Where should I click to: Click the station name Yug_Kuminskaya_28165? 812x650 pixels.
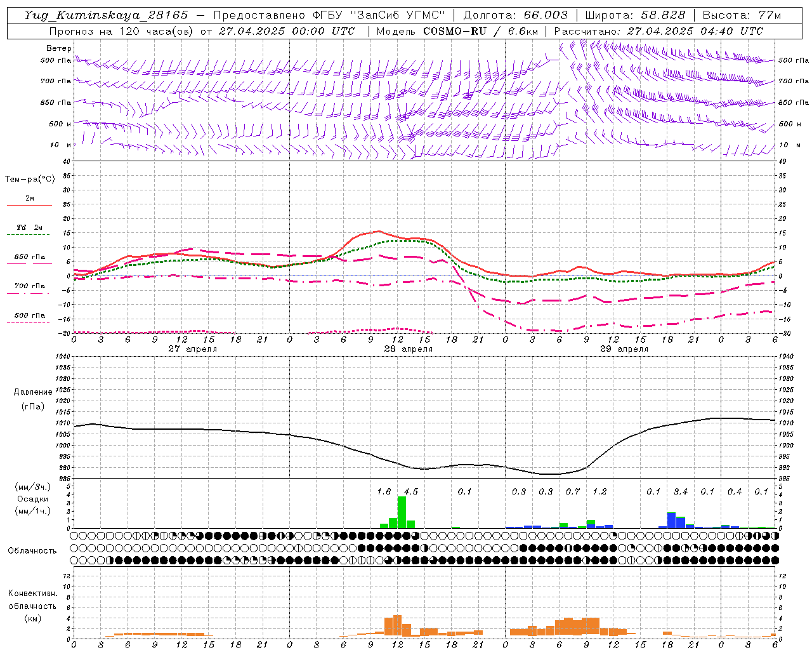tap(106, 15)
